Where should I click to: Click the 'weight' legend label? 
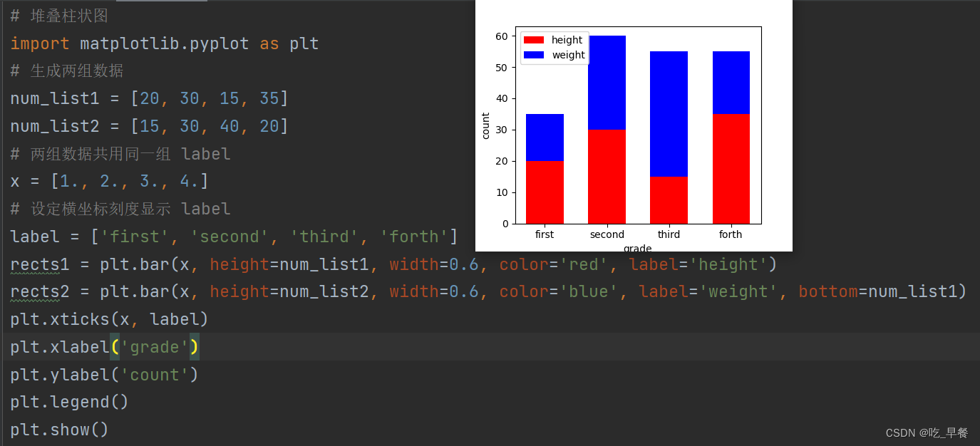pyautogui.click(x=568, y=55)
